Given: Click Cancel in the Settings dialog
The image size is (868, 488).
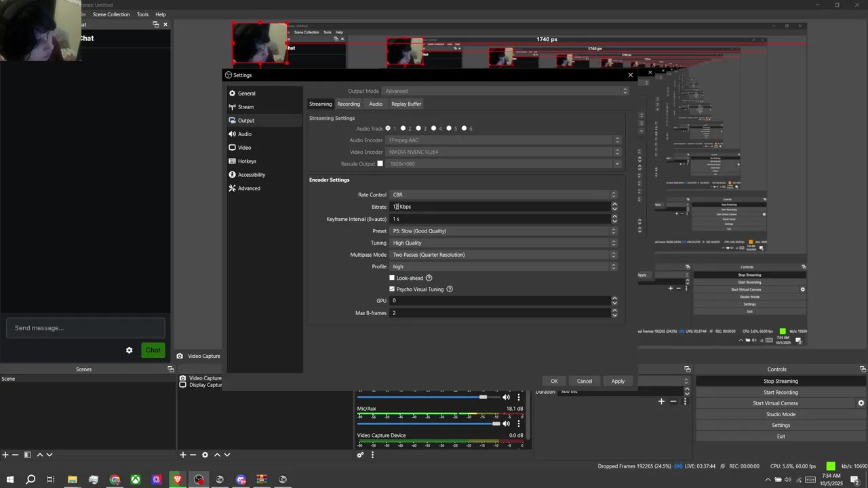Looking at the screenshot, I should point(585,381).
